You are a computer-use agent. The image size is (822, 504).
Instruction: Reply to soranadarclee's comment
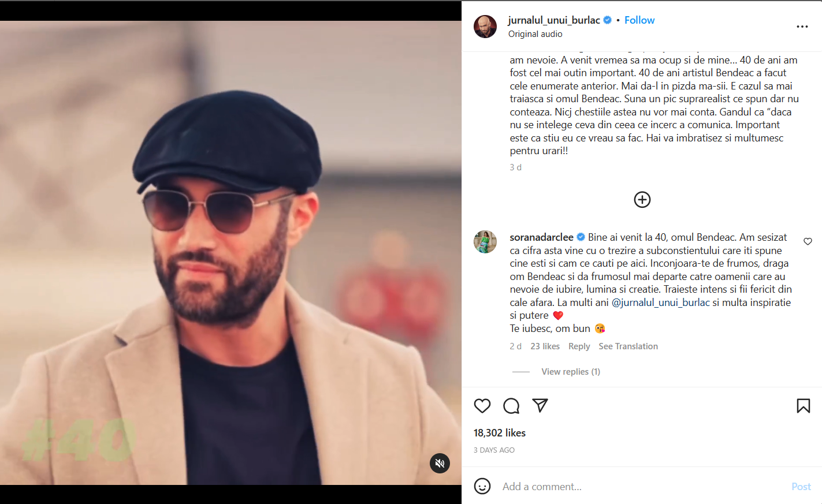pyautogui.click(x=579, y=346)
